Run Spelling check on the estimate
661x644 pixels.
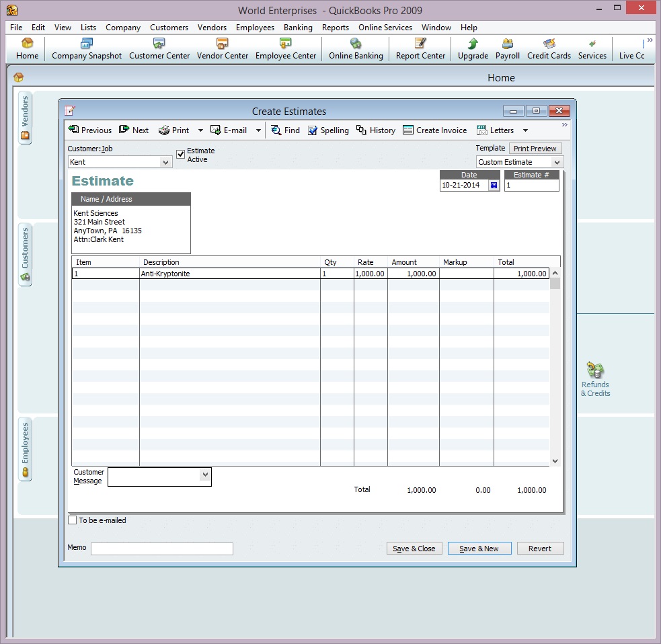[328, 130]
